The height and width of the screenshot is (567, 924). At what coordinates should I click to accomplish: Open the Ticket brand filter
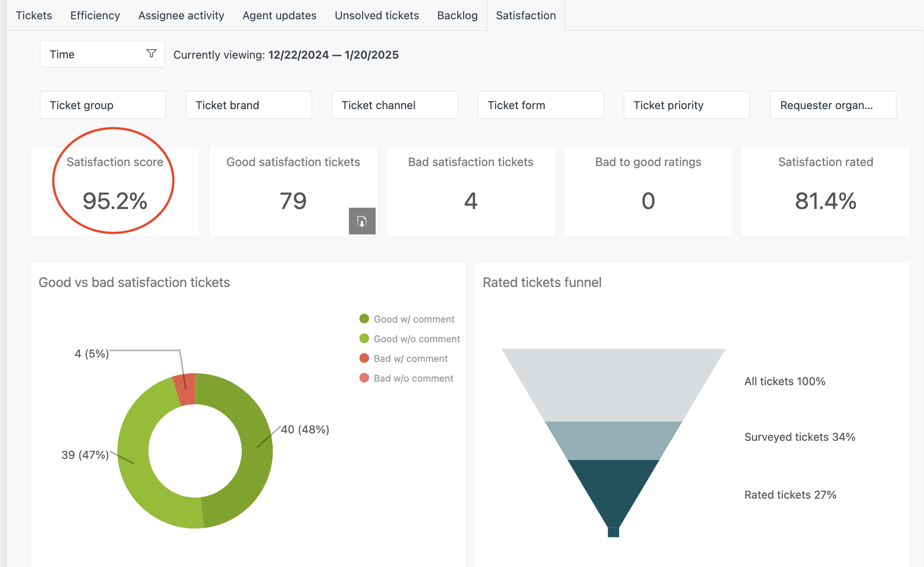[249, 105]
